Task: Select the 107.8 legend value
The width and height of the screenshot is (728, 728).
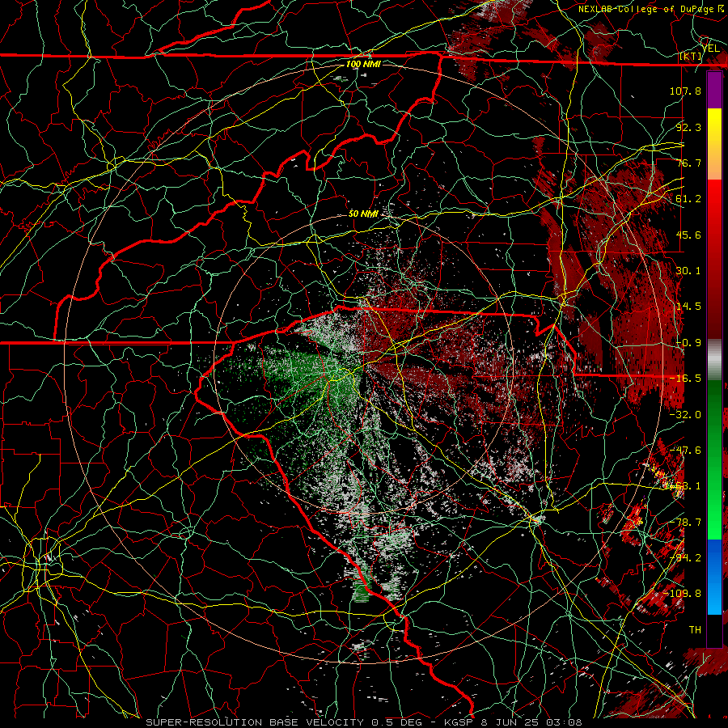Action: tap(685, 91)
